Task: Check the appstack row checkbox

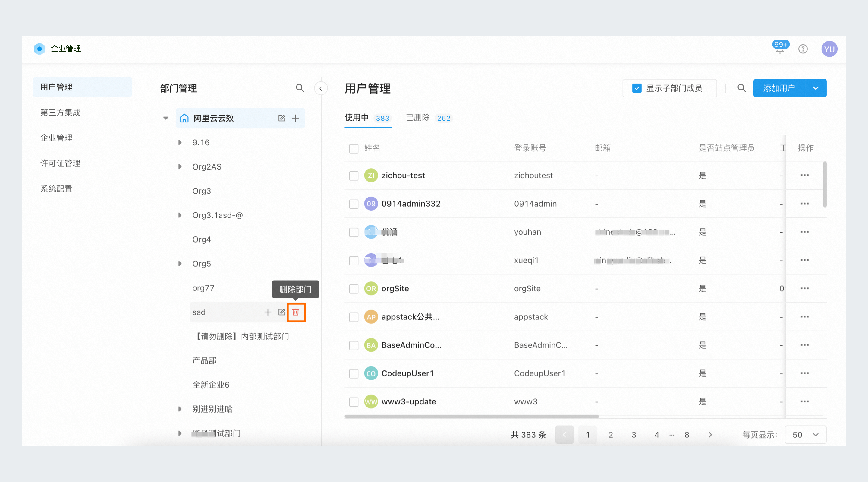Action: [354, 317]
